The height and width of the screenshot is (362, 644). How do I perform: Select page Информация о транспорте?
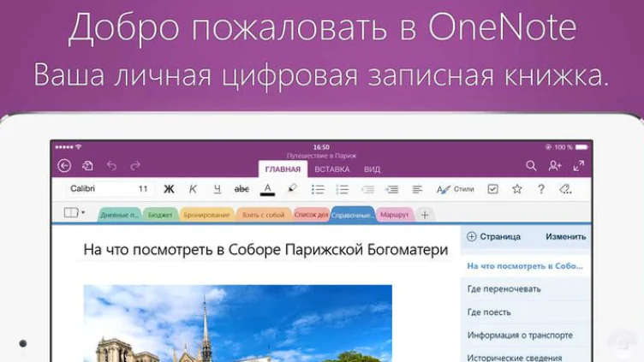click(525, 335)
